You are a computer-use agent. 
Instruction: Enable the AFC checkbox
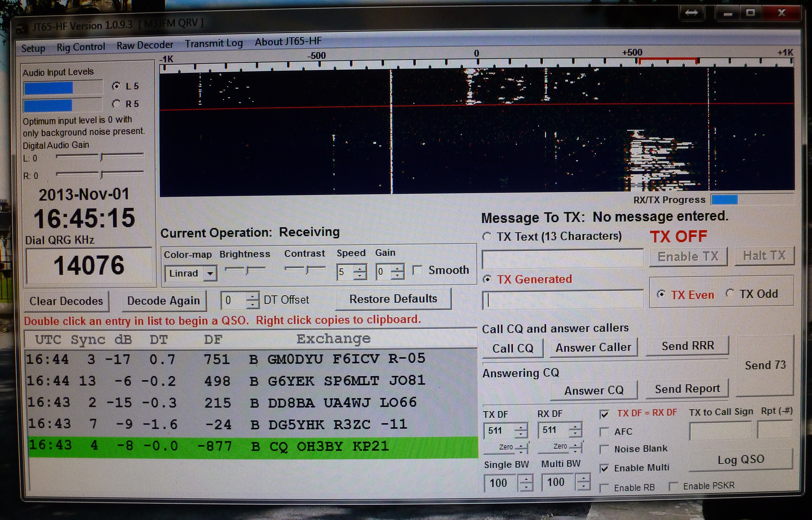pos(604,431)
